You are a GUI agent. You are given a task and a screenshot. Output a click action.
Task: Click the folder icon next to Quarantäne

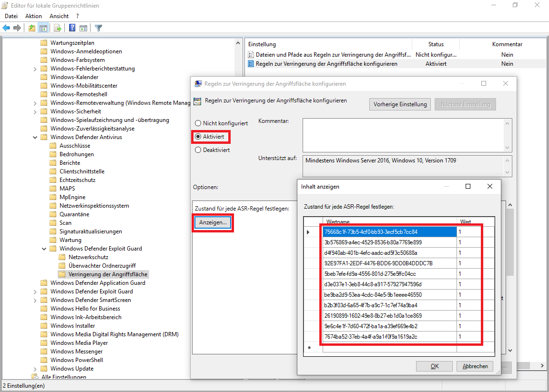pos(53,214)
